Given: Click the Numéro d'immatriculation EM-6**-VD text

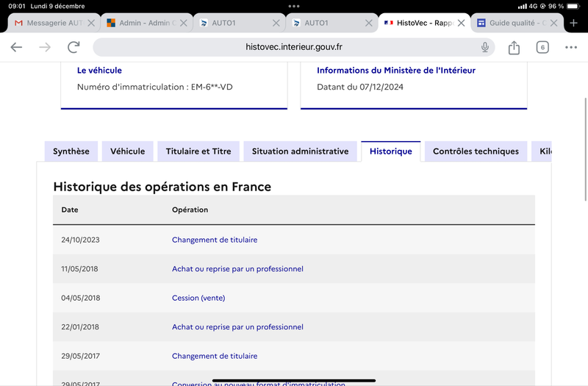Looking at the screenshot, I should [x=155, y=87].
